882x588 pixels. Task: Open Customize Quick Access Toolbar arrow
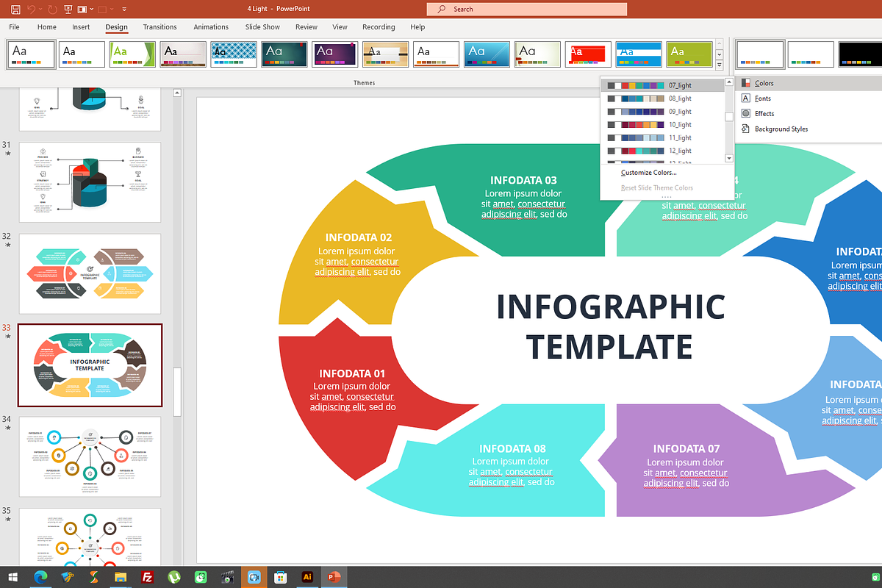[x=123, y=10]
